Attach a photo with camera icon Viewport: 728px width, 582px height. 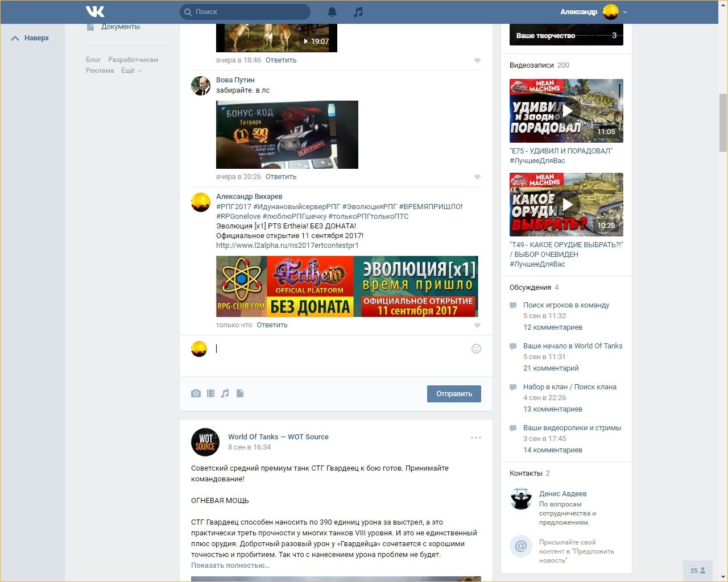(196, 393)
